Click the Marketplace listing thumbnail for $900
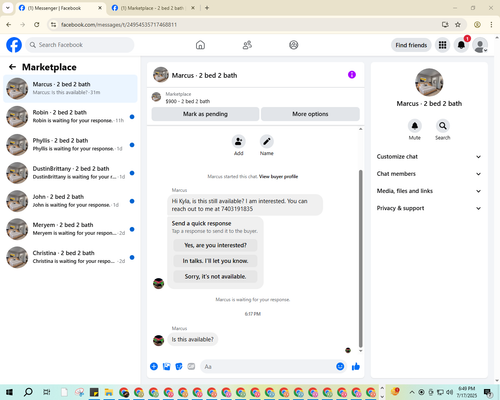Viewport: 500px width, 400px height. [156, 97]
